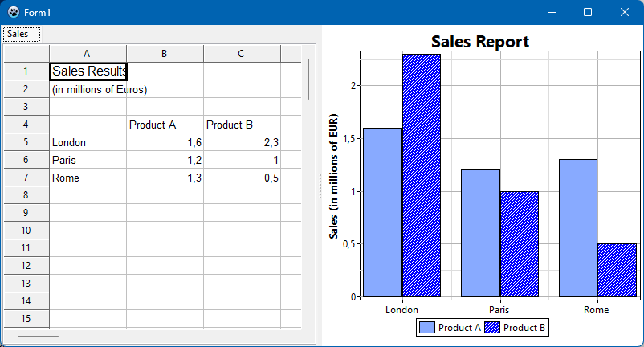The width and height of the screenshot is (644, 347).
Task: Select column A header
Action: 88,54
